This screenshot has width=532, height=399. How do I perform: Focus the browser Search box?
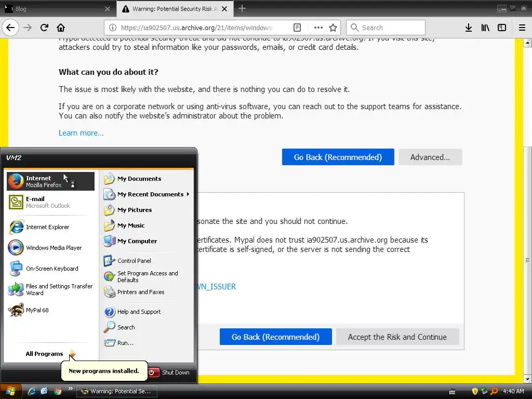point(386,28)
